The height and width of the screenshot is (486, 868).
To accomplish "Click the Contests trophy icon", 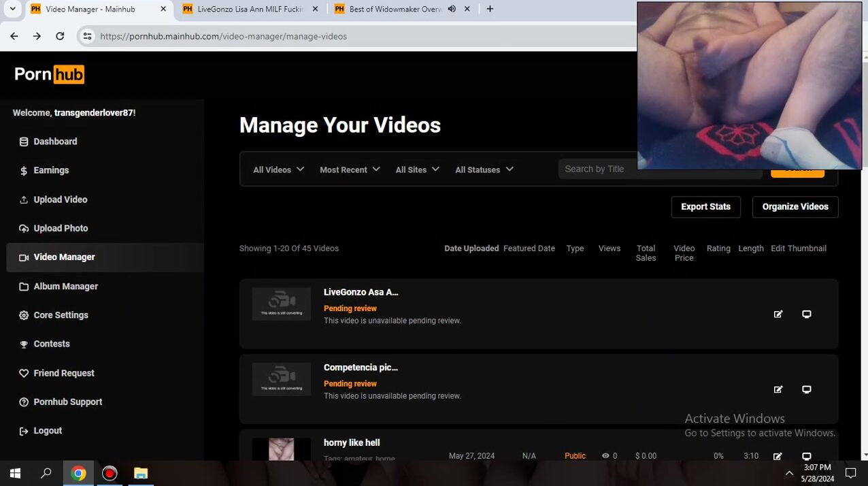I will 24,344.
